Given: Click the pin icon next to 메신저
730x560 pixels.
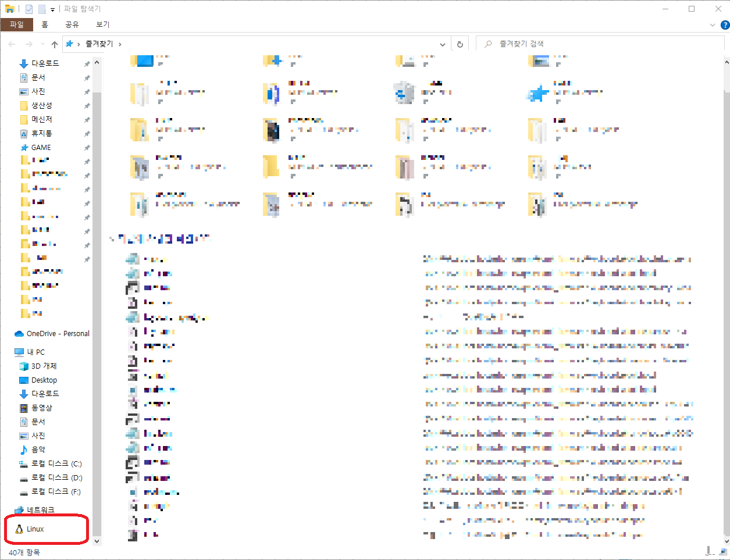Looking at the screenshot, I should (87, 120).
